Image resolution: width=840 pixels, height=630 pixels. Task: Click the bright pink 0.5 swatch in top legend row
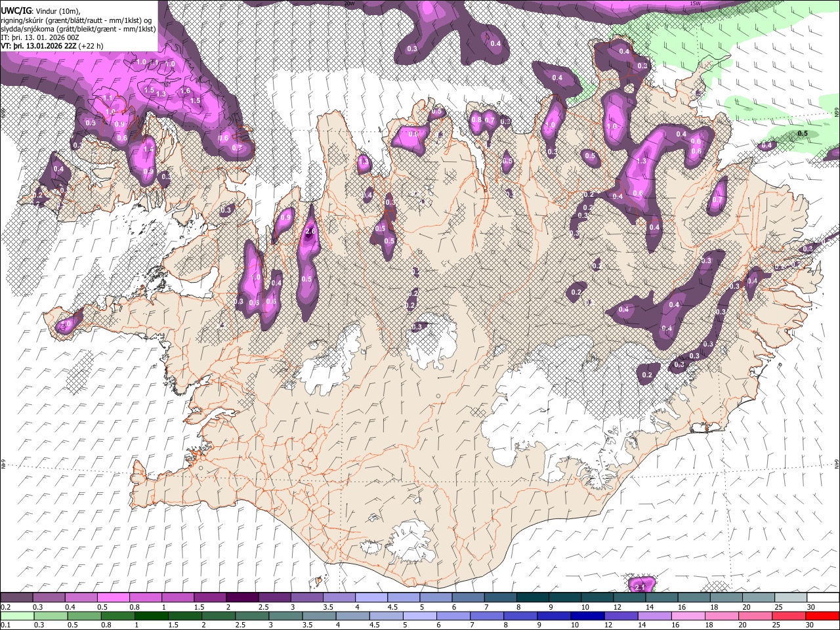pos(113,598)
